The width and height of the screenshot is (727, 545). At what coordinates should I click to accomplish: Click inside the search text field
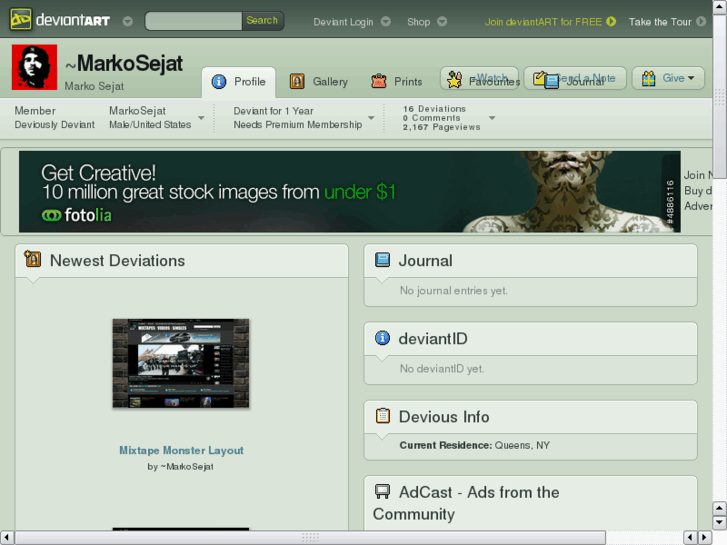pyautogui.click(x=193, y=20)
